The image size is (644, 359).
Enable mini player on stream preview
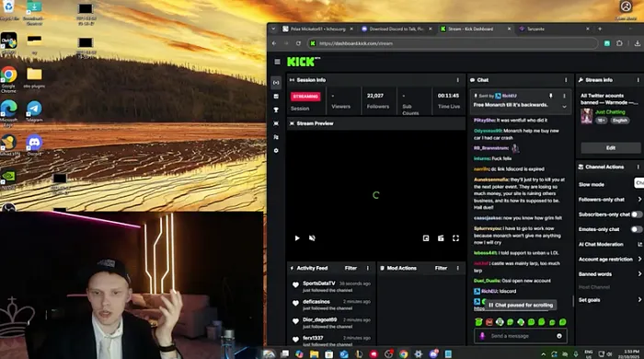426,238
